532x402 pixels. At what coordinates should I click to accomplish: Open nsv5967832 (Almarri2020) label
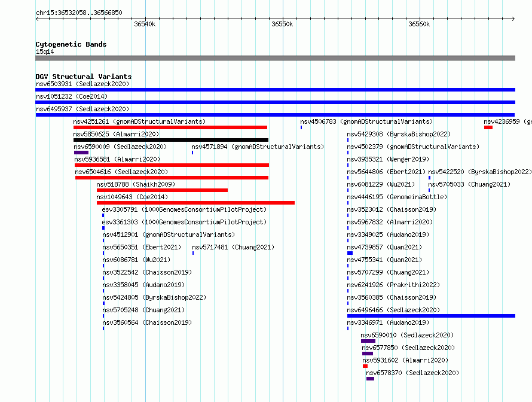click(x=390, y=222)
